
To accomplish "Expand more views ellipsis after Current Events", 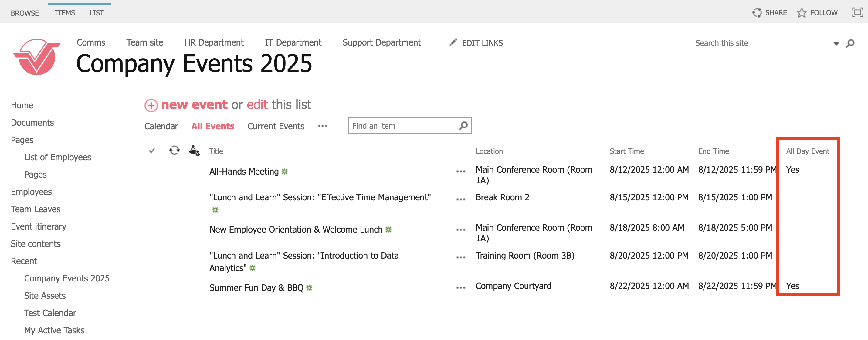I will [x=322, y=126].
